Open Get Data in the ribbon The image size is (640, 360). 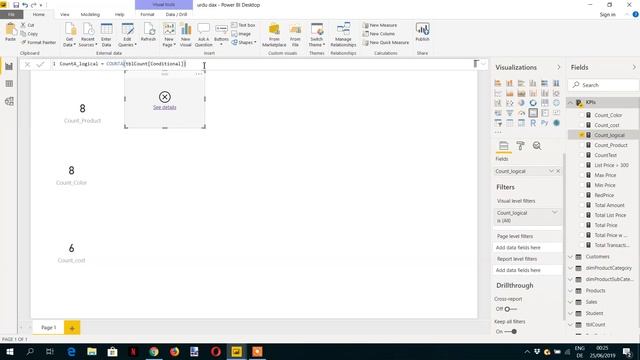pyautogui.click(x=70, y=35)
